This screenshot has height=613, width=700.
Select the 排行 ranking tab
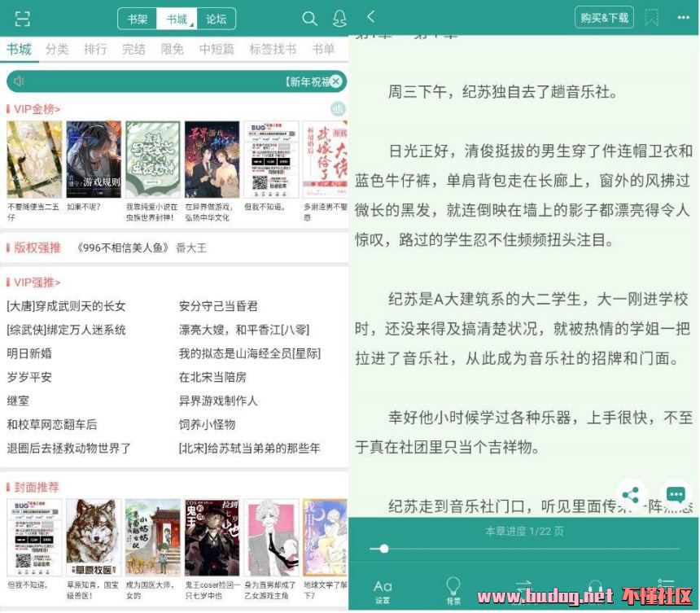click(x=95, y=49)
